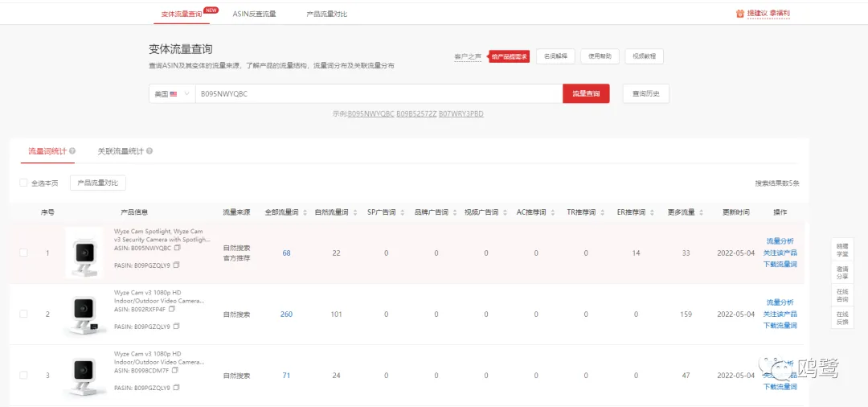Viewport: 868px width, 407px height.
Task: Click 下载流量词 for row 3
Action: coord(780,387)
